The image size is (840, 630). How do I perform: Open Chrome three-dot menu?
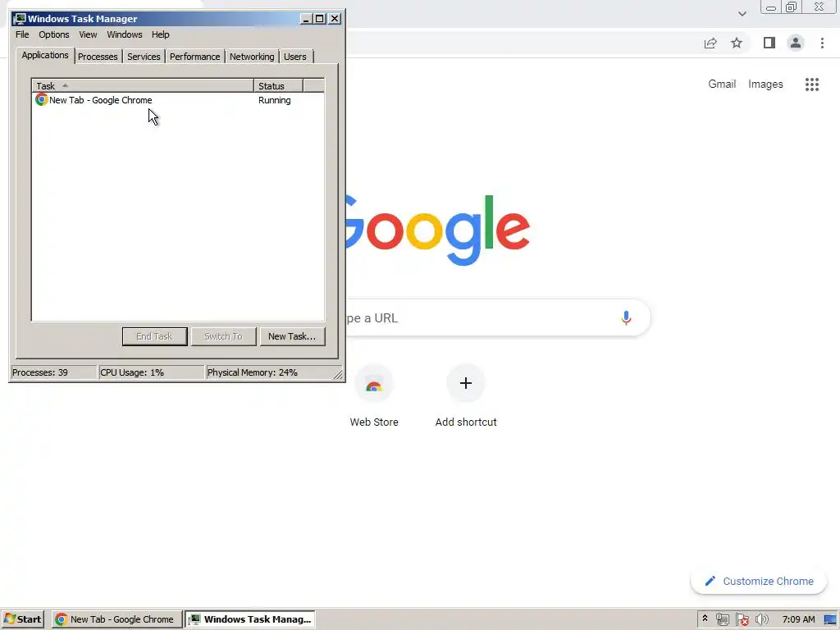coord(822,43)
